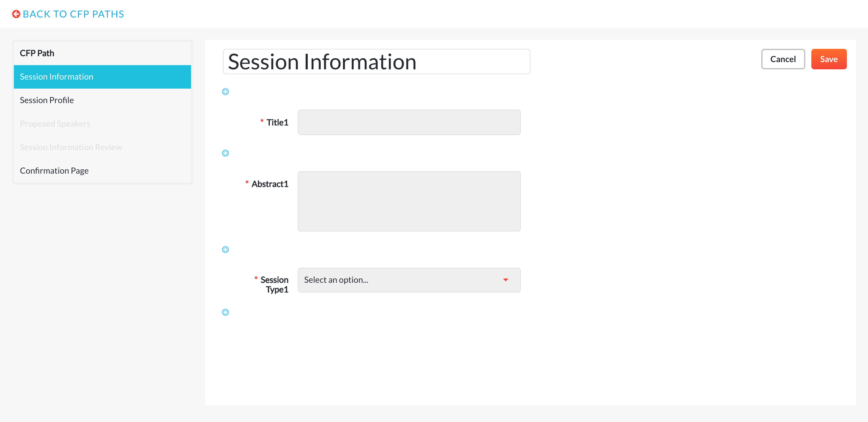Click the back arrow icon

coord(16,14)
